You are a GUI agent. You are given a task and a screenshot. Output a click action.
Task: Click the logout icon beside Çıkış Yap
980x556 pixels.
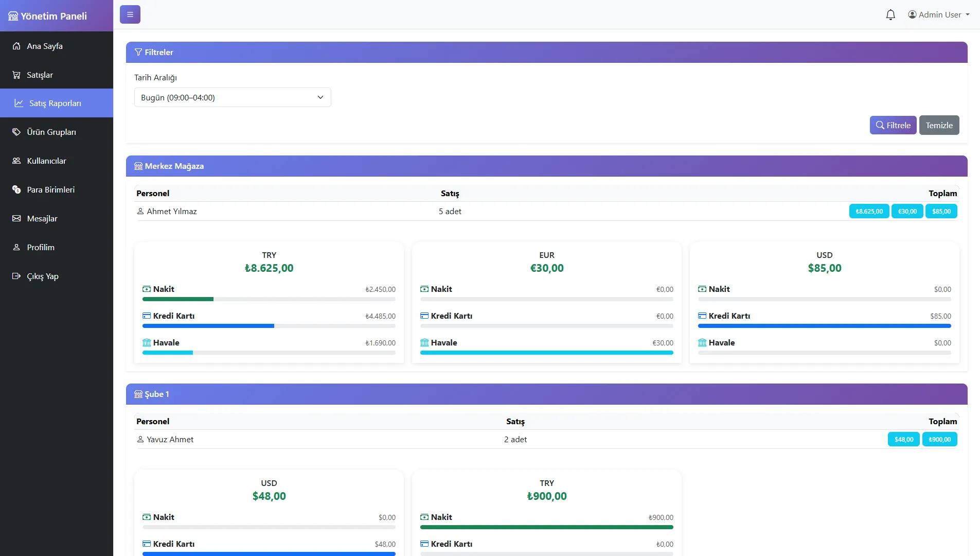pyautogui.click(x=16, y=276)
